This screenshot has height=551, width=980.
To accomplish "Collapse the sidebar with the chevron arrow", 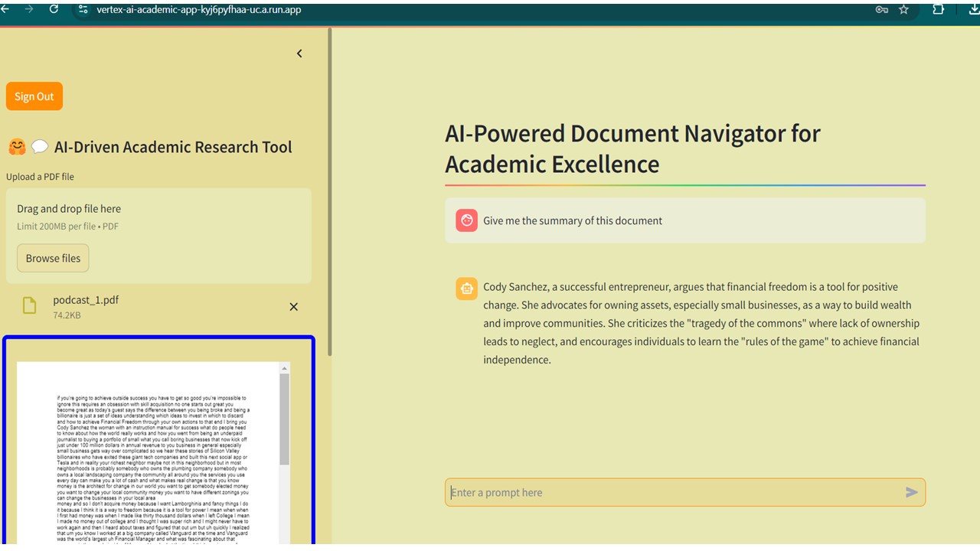I will tap(299, 54).
